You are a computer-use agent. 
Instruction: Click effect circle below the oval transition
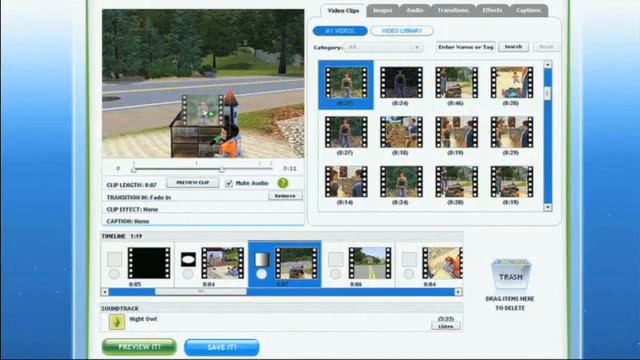(x=188, y=274)
